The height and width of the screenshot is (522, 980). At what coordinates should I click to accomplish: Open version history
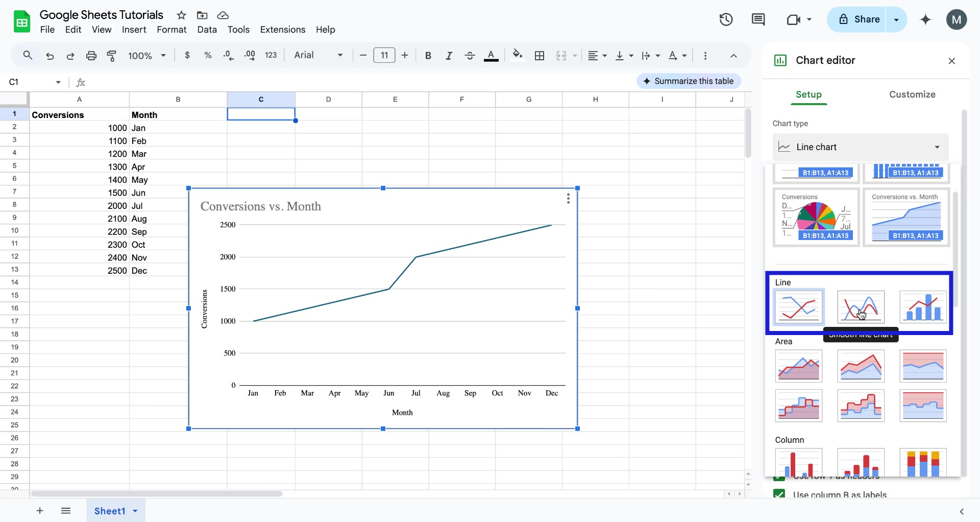tap(726, 19)
